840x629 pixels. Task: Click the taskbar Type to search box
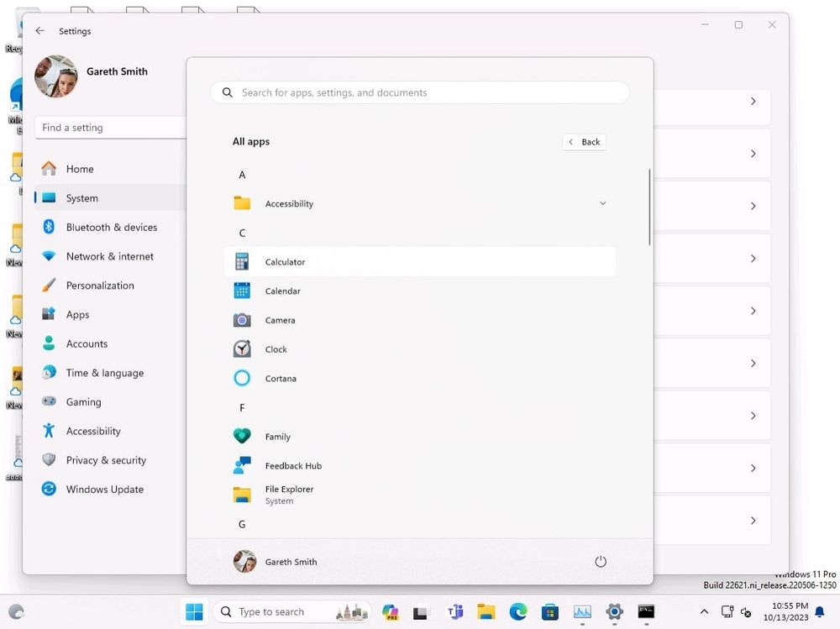292,611
